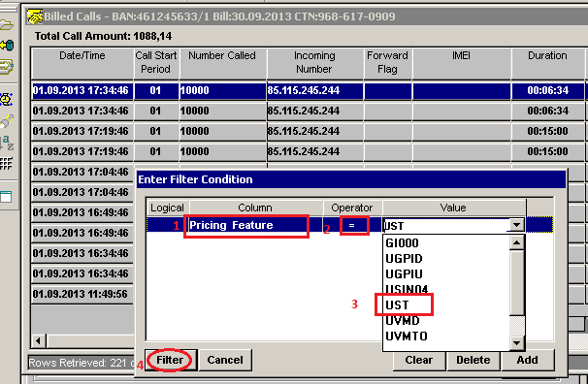Click the Filter button
Viewport: 588px width, 384px height.
170,360
